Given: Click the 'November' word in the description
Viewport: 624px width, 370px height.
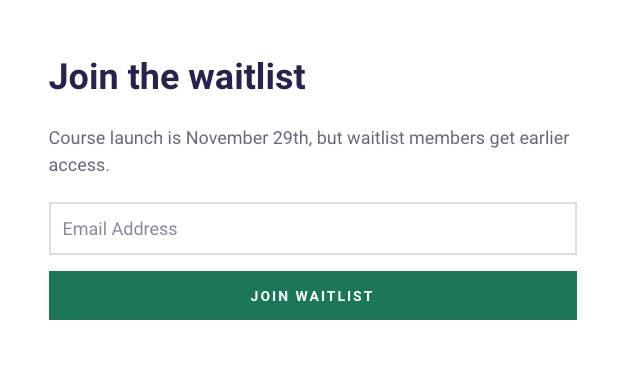Looking at the screenshot, I should [227, 138].
